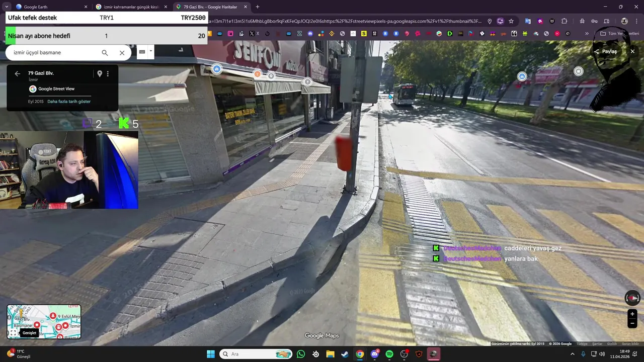Viewport: 644px width, 362px height.
Task: Open WhatsApp from the taskbar
Action: pyautogui.click(x=301, y=354)
